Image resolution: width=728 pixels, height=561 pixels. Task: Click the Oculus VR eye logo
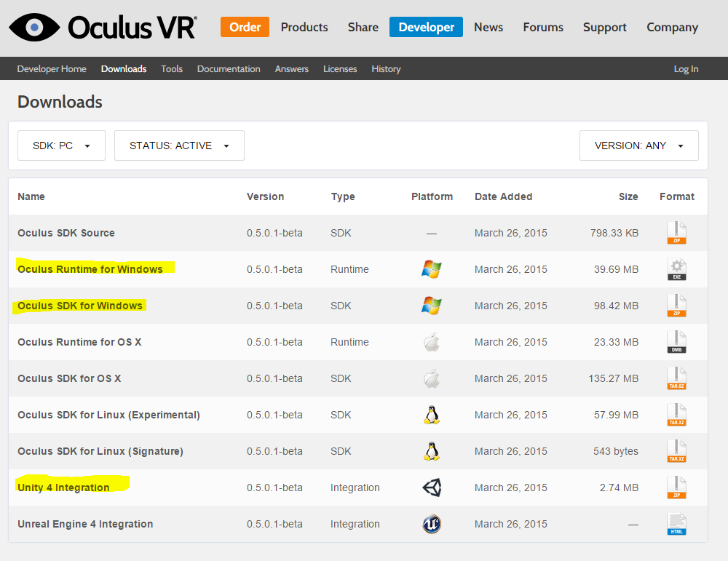[34, 28]
